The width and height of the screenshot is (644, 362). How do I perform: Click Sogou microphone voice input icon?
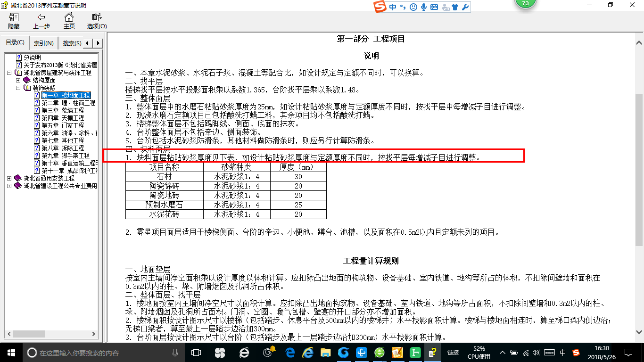click(x=424, y=7)
